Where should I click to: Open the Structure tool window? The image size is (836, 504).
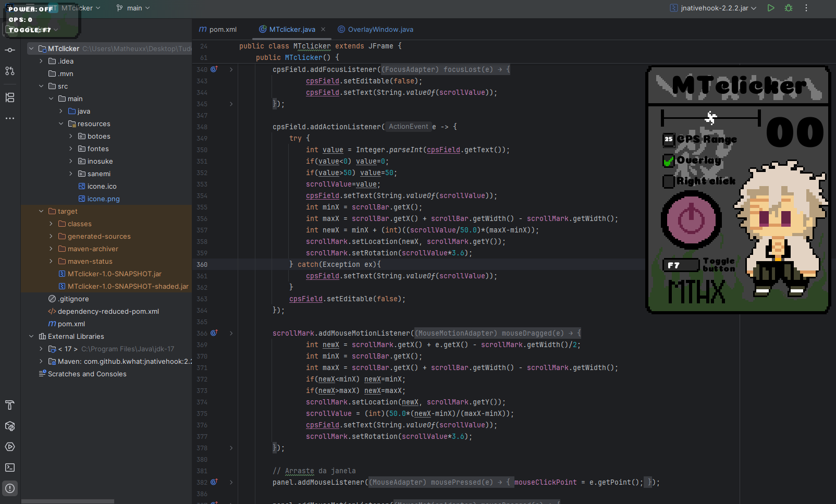click(x=10, y=97)
